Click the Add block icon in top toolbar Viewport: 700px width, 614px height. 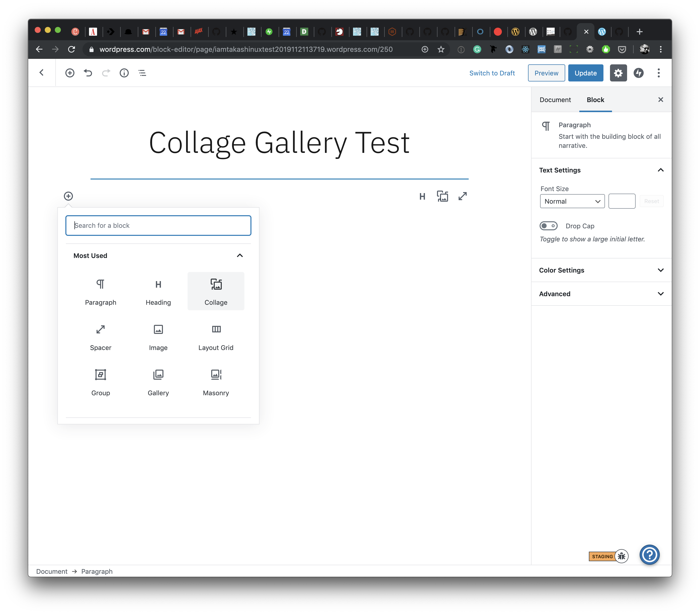[69, 73]
